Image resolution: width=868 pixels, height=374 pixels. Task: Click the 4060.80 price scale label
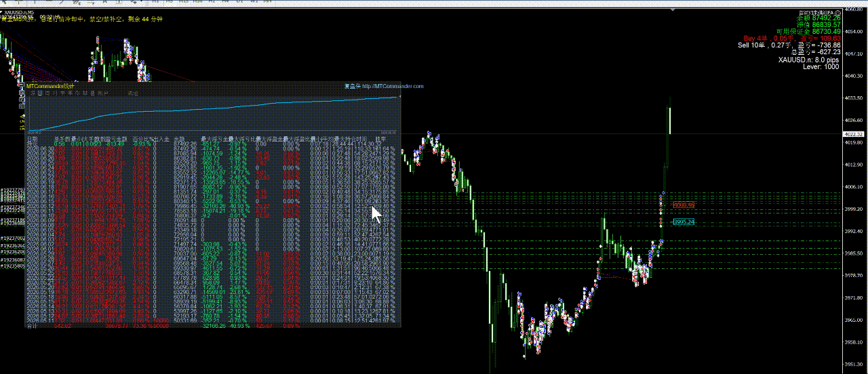(853, 11)
